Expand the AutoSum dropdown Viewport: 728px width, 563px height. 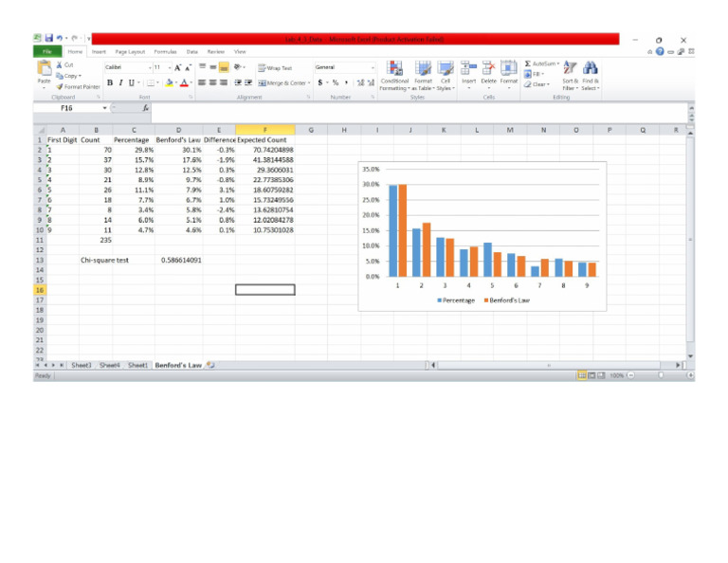(x=558, y=64)
